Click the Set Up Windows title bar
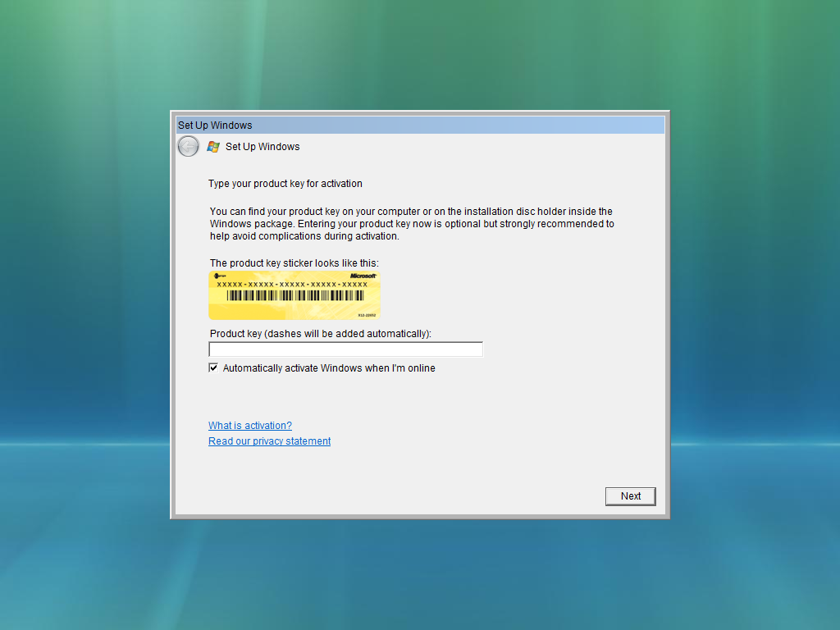Image resolution: width=840 pixels, height=630 pixels. pos(421,125)
